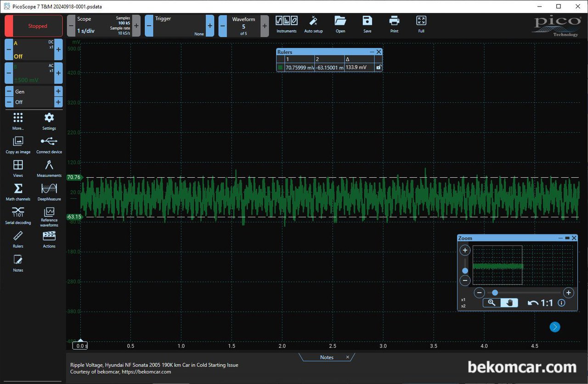Viewport: 588px width, 384px height.
Task: Go to next Waveform buffer
Action: [265, 26]
